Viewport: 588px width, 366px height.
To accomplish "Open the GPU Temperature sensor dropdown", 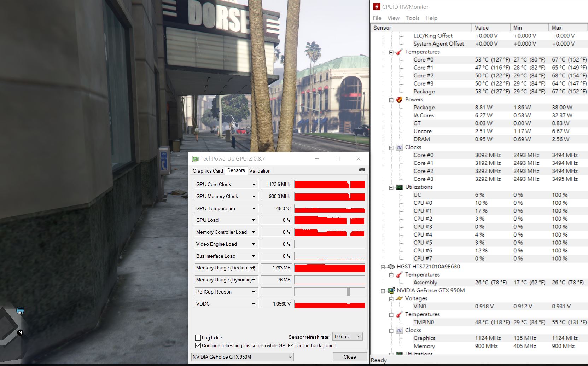I will [x=254, y=208].
